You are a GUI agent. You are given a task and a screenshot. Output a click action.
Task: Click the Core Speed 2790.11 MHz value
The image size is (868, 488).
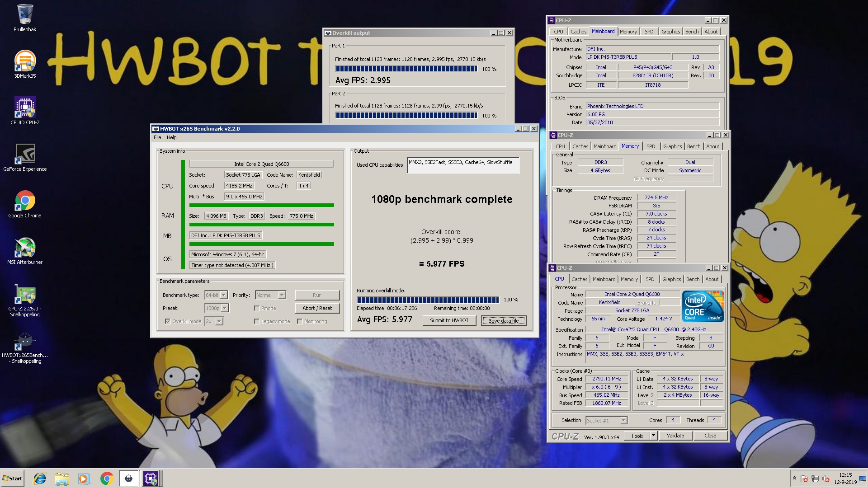[606, 379]
